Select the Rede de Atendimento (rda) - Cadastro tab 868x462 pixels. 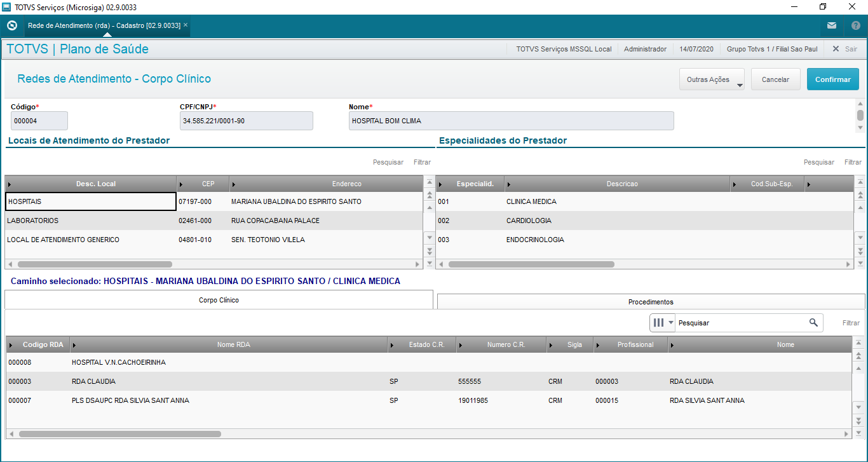pyautogui.click(x=104, y=25)
